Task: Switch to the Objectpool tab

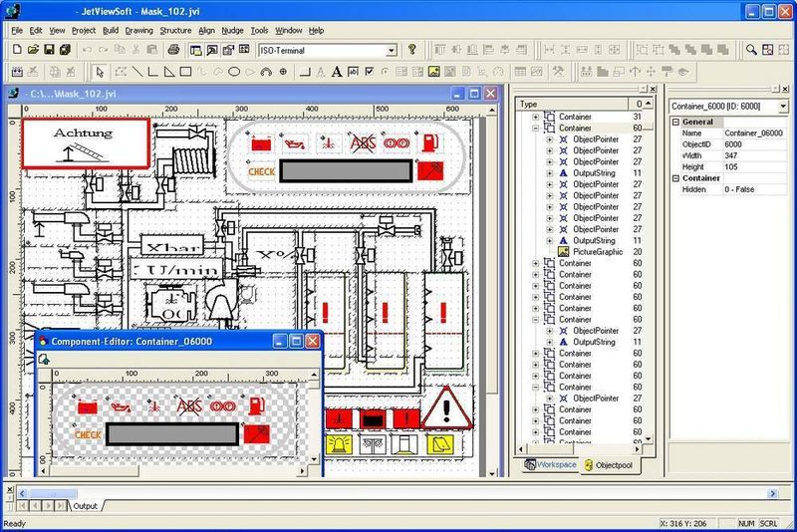Action: pyautogui.click(x=609, y=465)
